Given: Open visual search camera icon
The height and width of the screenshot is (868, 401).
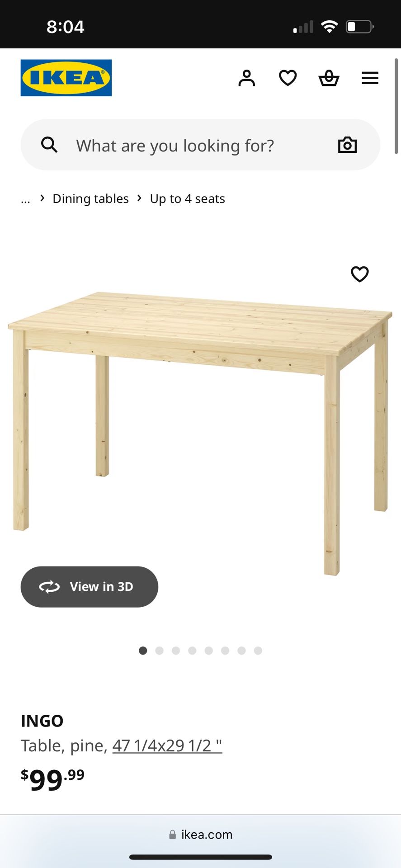Looking at the screenshot, I should [348, 145].
